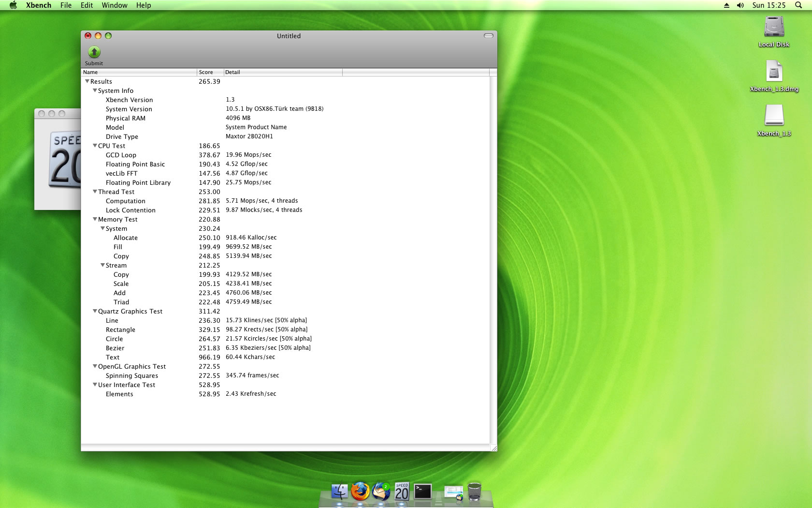812x508 pixels.
Task: Open Finder from the Dock
Action: point(339,492)
